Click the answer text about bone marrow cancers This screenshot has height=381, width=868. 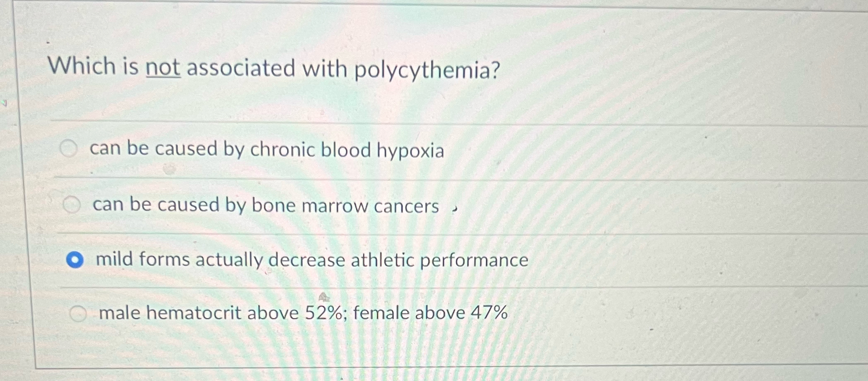click(x=265, y=205)
